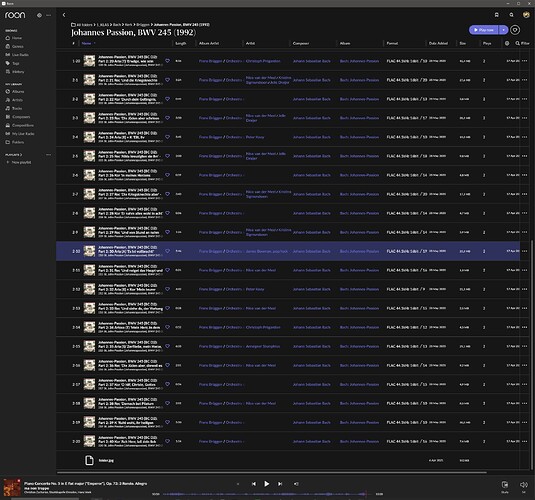Open the bookmarks icon in the top bar

pyautogui.click(x=496, y=15)
